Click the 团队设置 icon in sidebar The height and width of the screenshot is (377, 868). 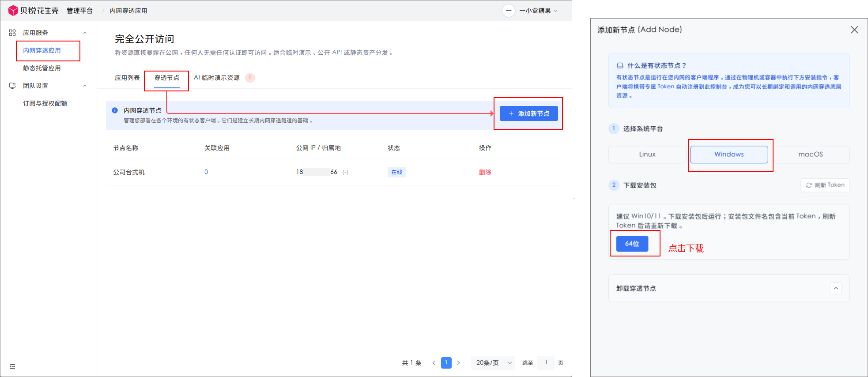tap(12, 86)
